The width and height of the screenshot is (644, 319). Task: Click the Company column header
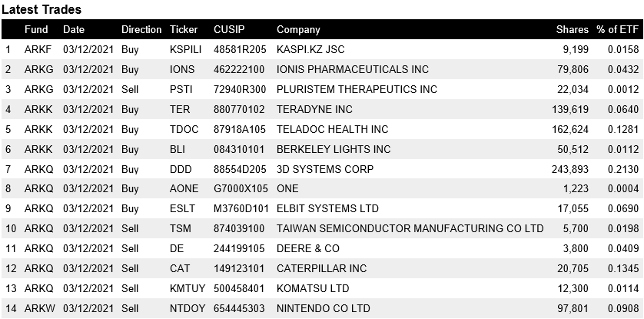298,30
